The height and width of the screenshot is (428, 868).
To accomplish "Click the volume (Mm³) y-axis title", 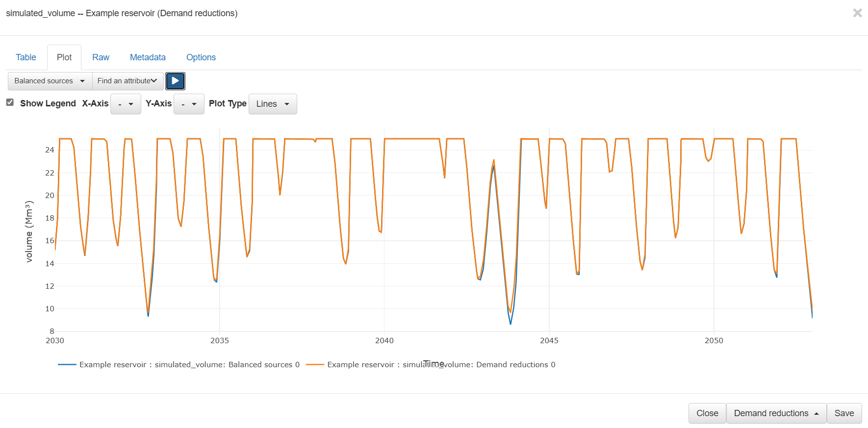I will [29, 231].
